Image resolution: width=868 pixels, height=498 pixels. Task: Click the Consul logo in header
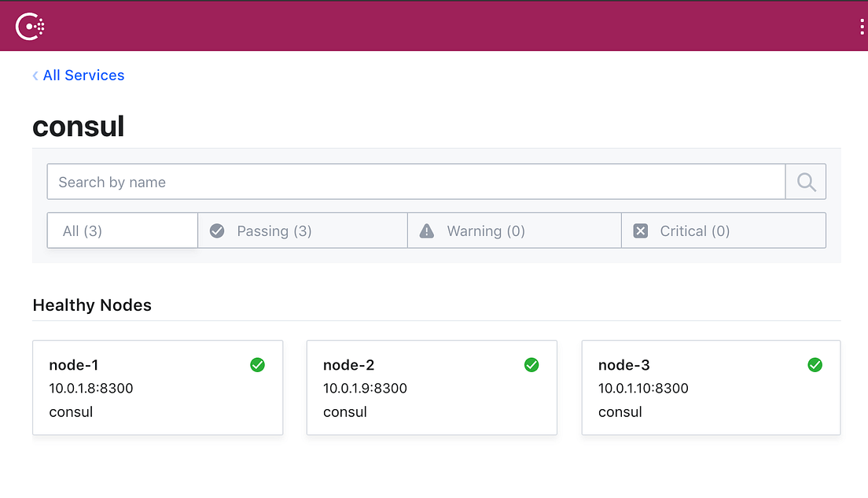pos(30,27)
